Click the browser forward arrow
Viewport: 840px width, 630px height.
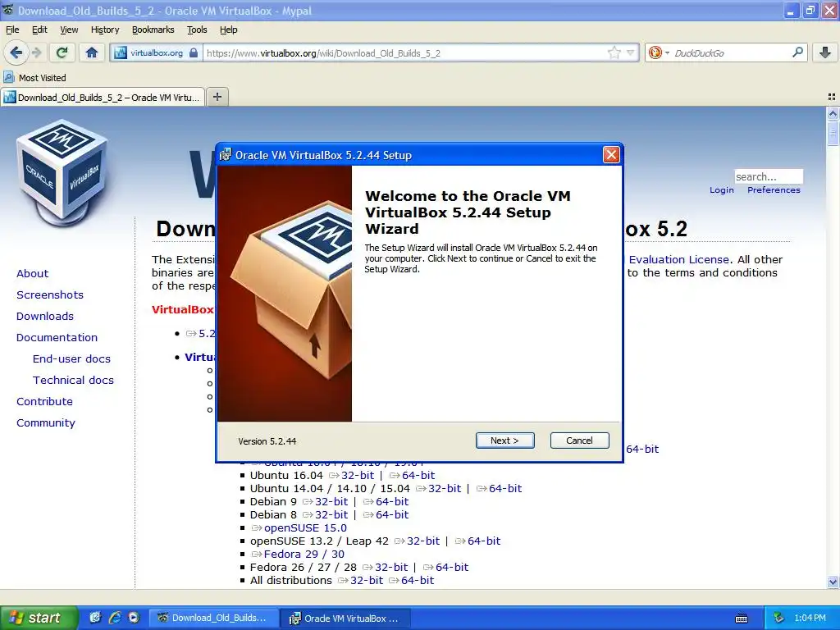click(x=36, y=52)
